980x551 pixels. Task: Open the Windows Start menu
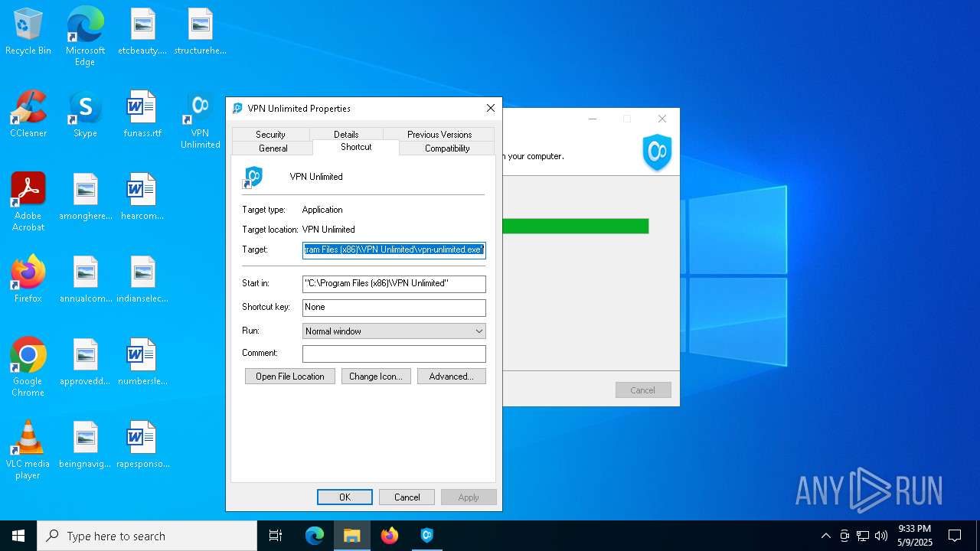tap(18, 536)
